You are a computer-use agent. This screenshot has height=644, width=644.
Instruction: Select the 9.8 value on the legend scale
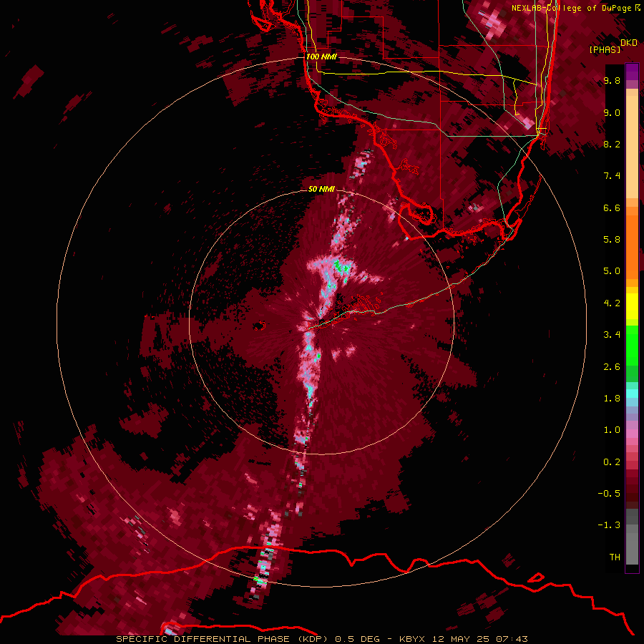coord(612,80)
